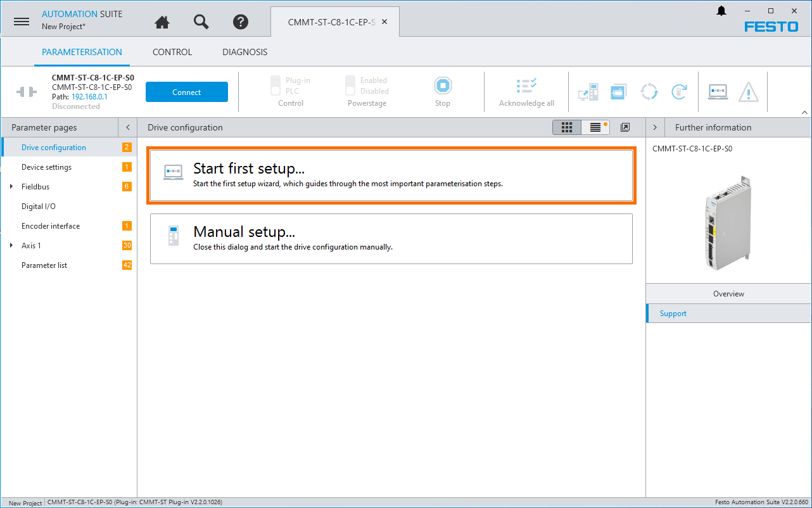Switch to the CONTROL tab
Image resolution: width=812 pixels, height=508 pixels.
pos(172,52)
